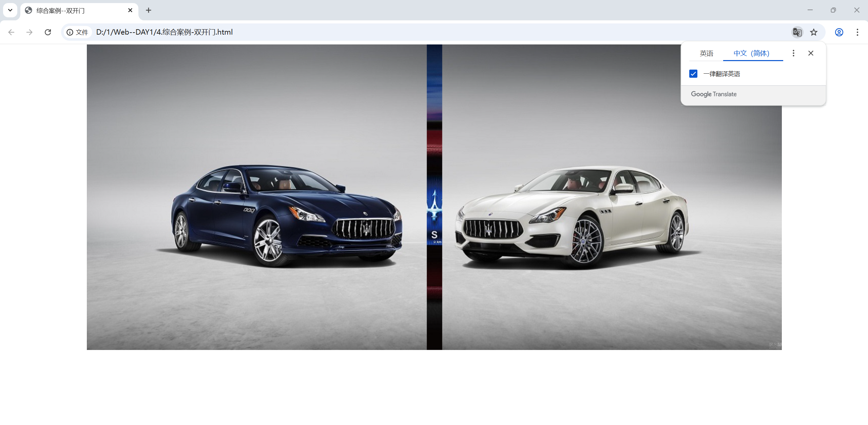Click the browser back arrow

click(11, 32)
